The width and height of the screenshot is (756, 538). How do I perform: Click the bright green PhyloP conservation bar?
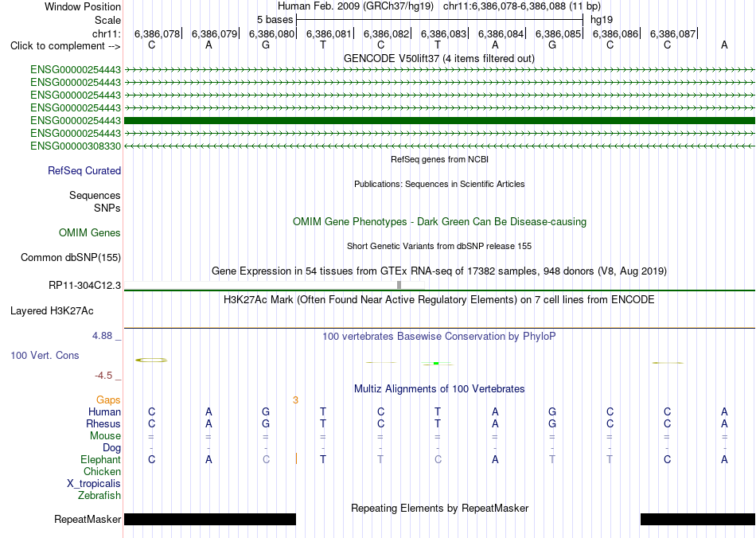point(436,363)
